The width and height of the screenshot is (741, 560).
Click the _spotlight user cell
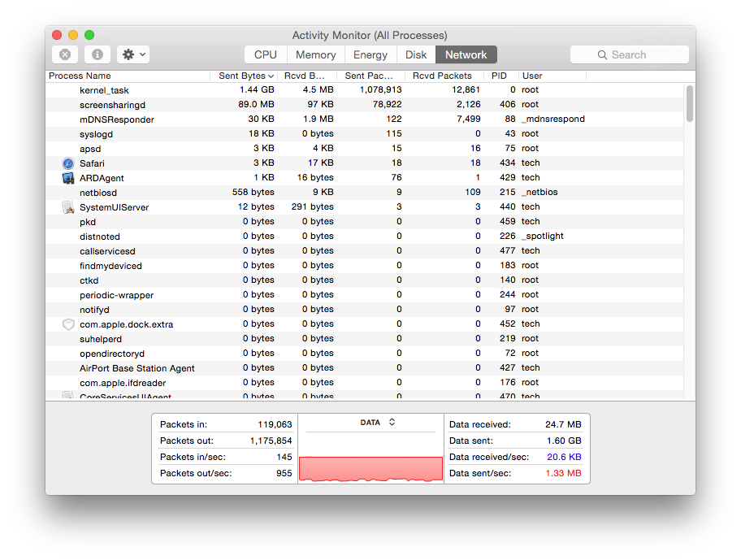(543, 237)
